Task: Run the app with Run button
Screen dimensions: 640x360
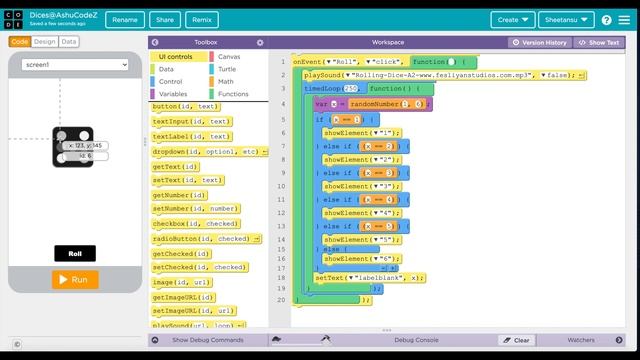Action: [x=75, y=280]
